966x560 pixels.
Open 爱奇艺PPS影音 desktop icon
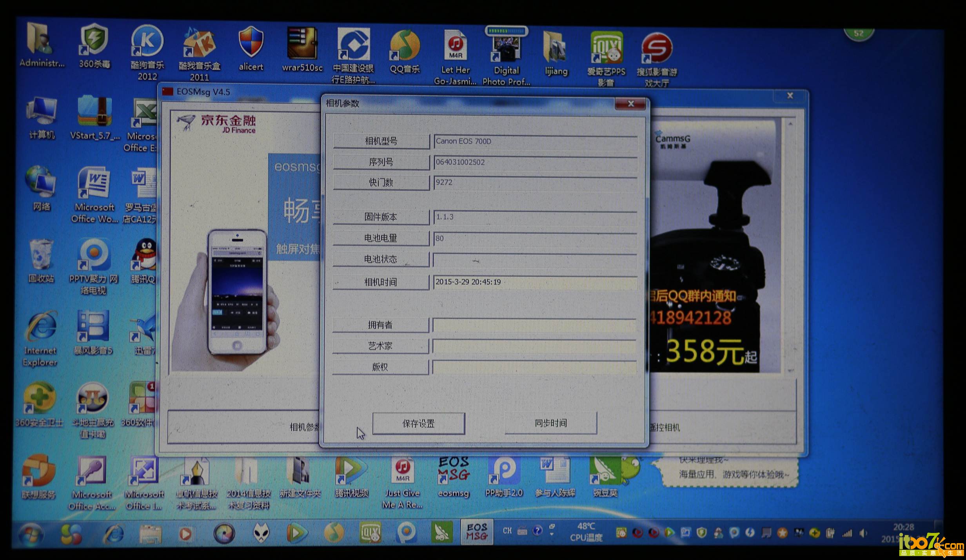[x=606, y=59]
